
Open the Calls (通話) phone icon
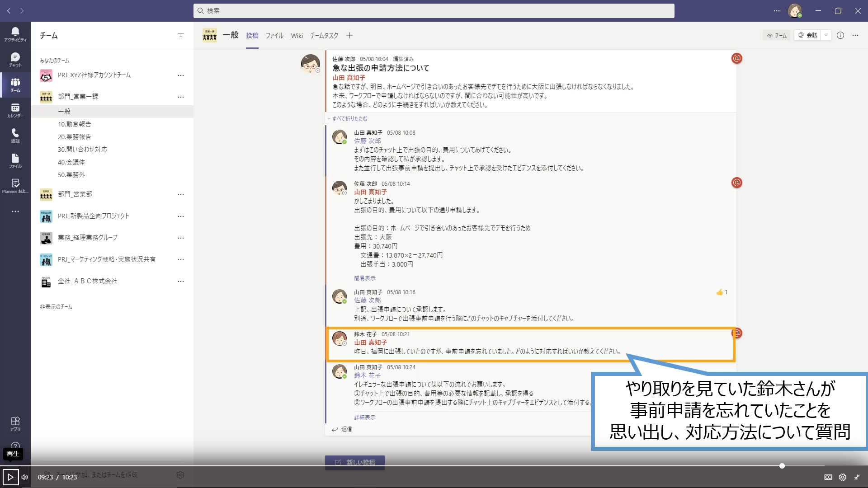(x=15, y=136)
